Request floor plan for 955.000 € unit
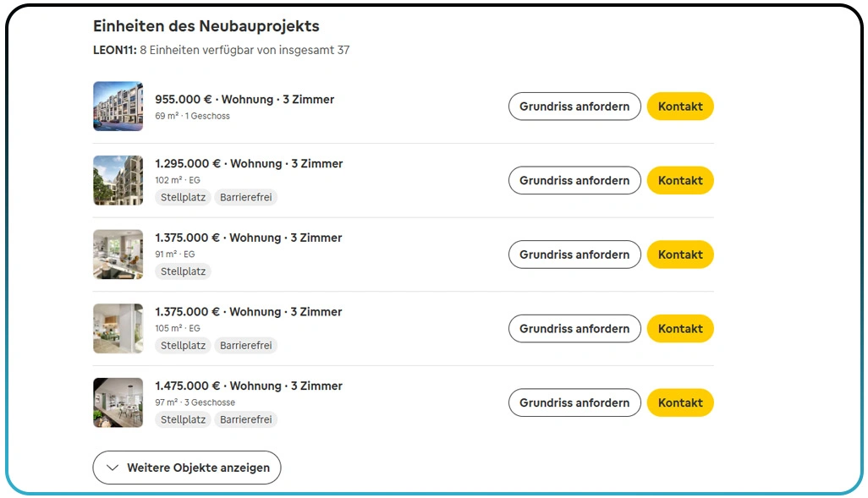The image size is (868, 498). (574, 107)
